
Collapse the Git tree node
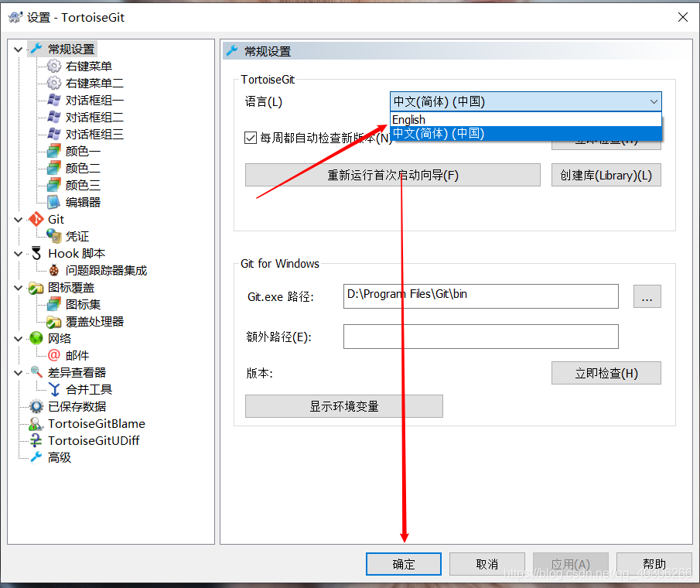click(x=19, y=219)
